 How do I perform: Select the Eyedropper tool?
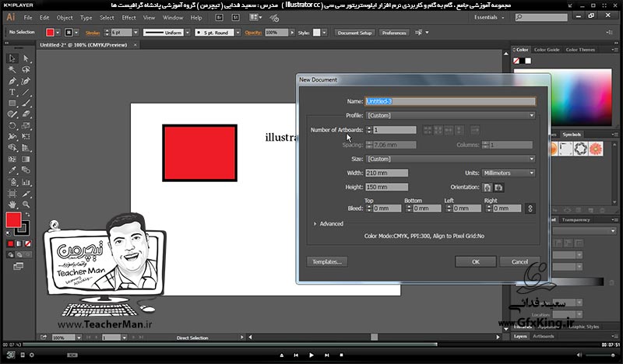[12, 170]
